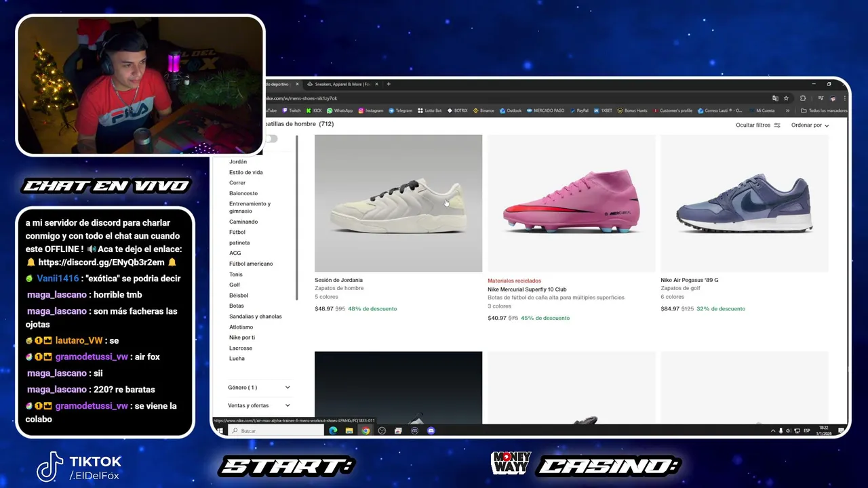The image size is (868, 488).
Task: Open the discord.gg link in chat
Action: [101, 262]
